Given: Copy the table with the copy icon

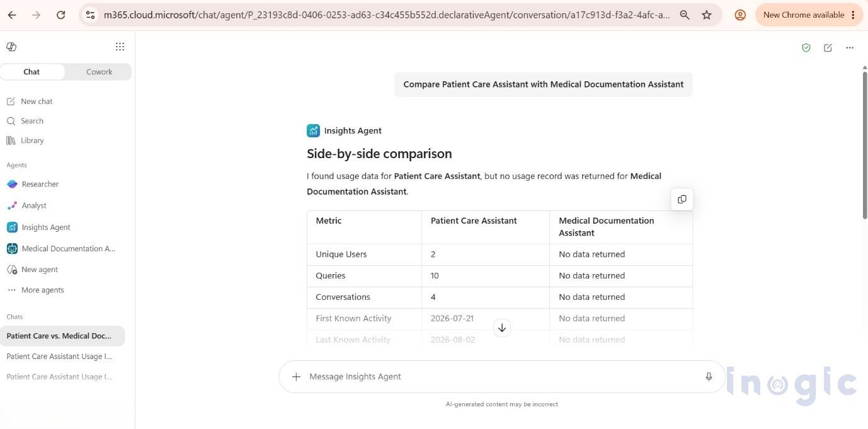Looking at the screenshot, I should pos(682,200).
